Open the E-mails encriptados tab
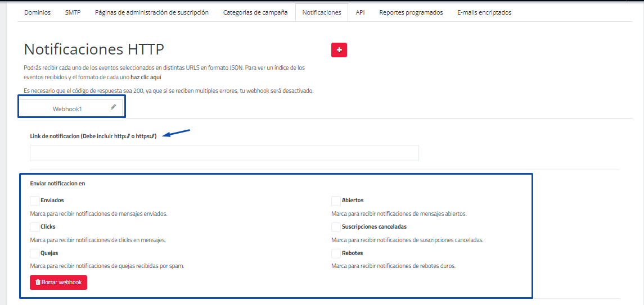 (x=484, y=12)
